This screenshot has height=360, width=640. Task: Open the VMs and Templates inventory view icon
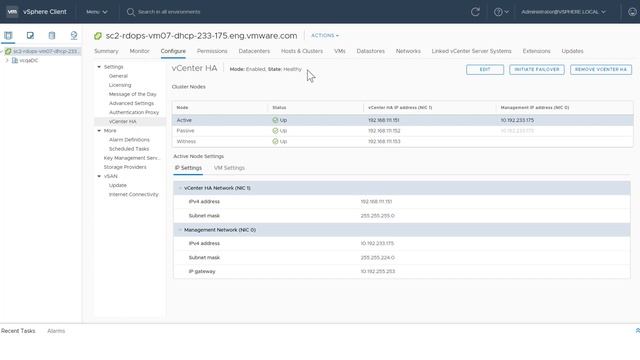tap(30, 36)
